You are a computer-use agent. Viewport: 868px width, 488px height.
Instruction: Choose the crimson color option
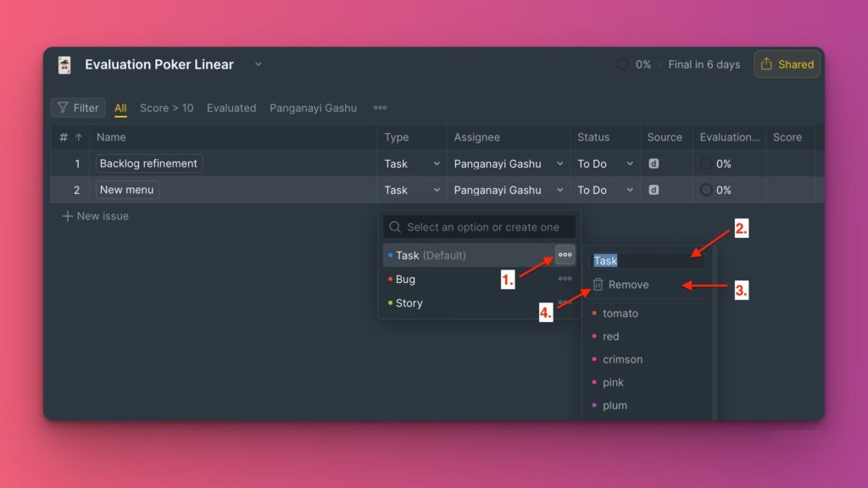[x=622, y=359]
